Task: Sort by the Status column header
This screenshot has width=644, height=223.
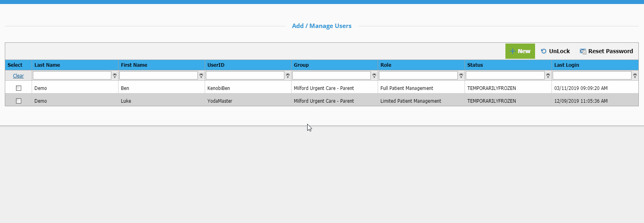Action: point(475,65)
